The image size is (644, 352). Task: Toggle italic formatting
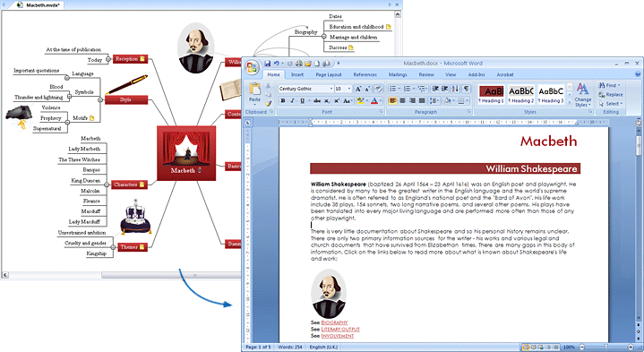292,100
